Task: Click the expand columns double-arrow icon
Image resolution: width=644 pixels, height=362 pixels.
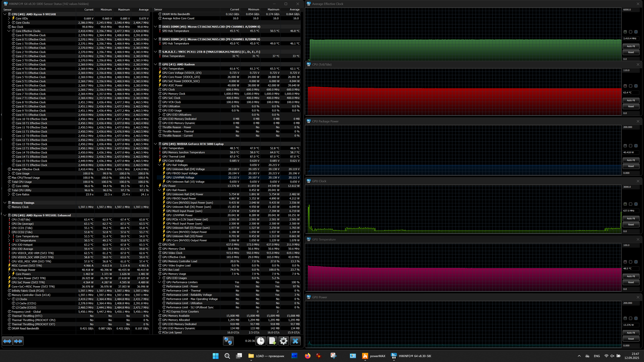Action: click(7, 341)
